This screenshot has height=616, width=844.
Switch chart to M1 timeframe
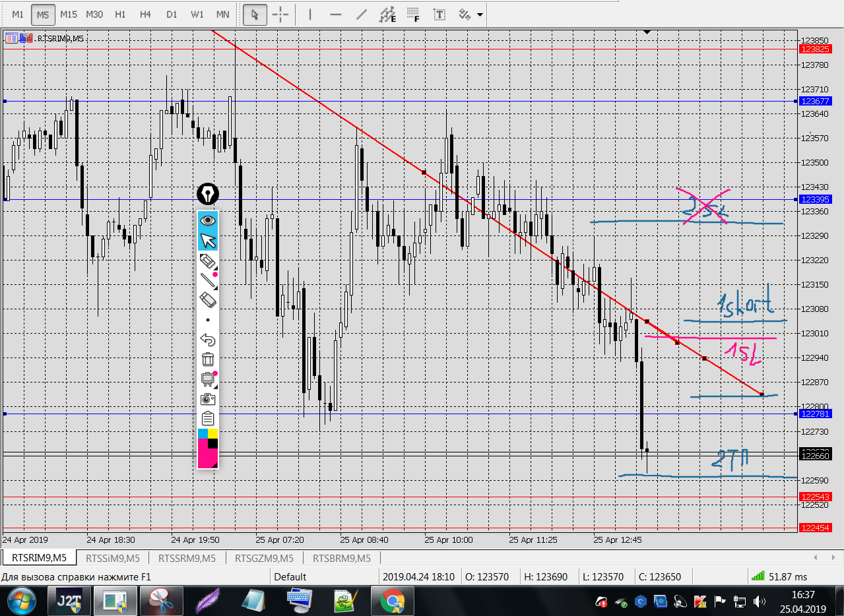18,14
